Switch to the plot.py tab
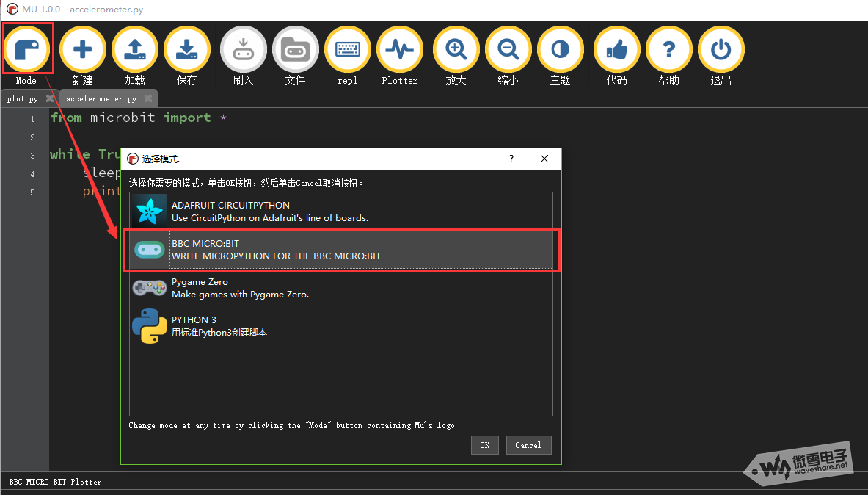This screenshot has height=495, width=868. tap(23, 98)
